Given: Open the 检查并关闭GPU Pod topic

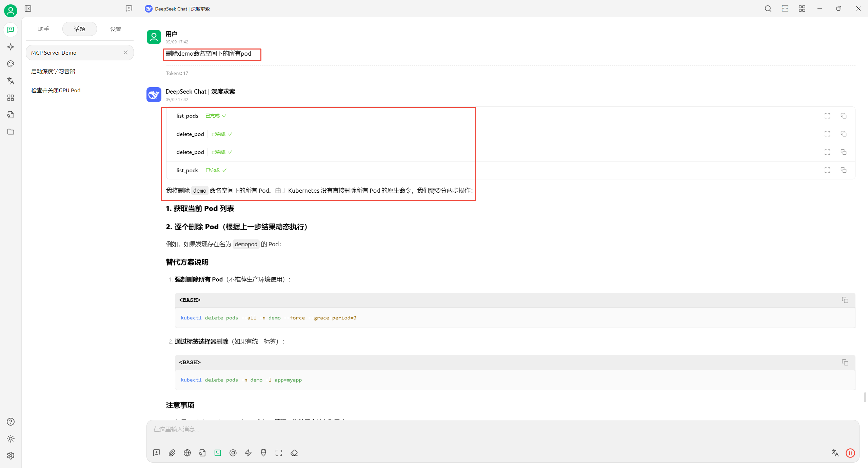Looking at the screenshot, I should (x=56, y=90).
